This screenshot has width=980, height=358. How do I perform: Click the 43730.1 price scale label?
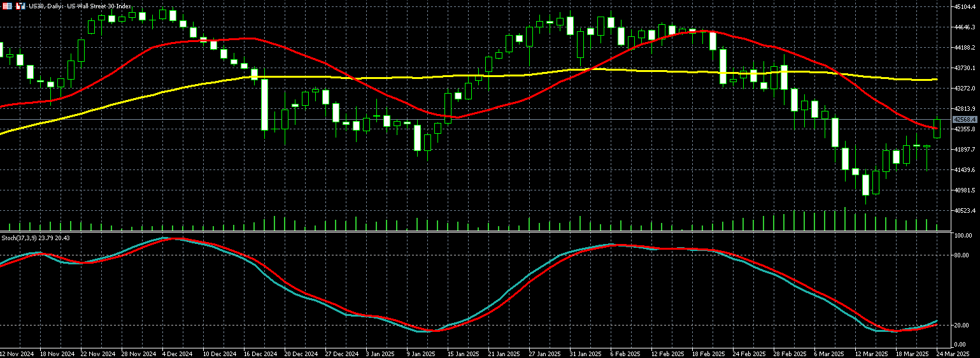coord(965,68)
